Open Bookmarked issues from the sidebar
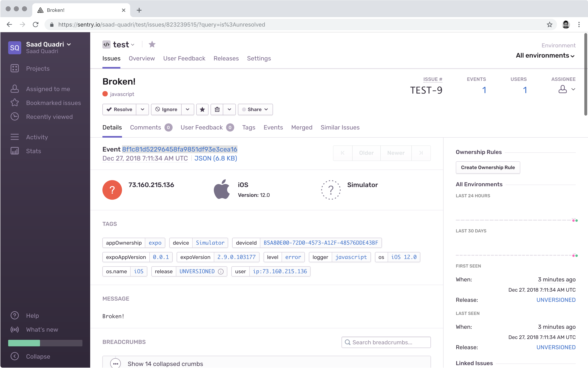The image size is (588, 368). [x=15, y=103]
